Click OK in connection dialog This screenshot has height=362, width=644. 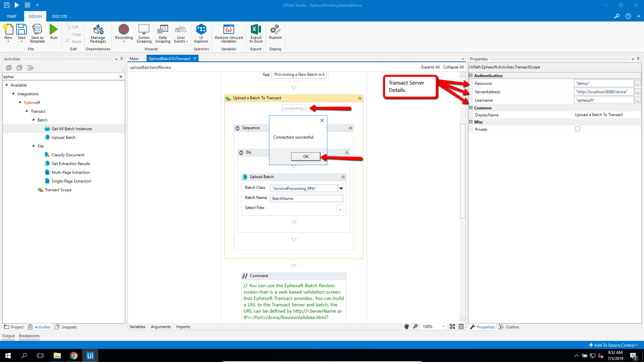click(306, 156)
